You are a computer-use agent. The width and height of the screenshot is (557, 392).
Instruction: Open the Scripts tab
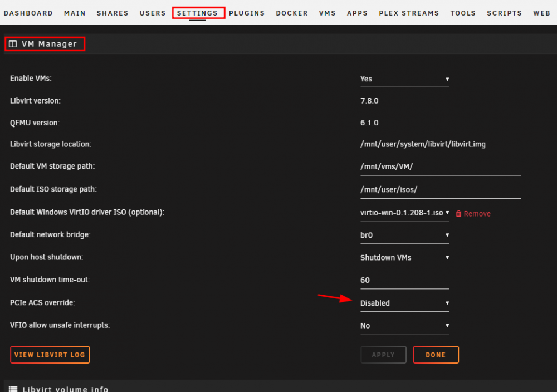(x=505, y=13)
